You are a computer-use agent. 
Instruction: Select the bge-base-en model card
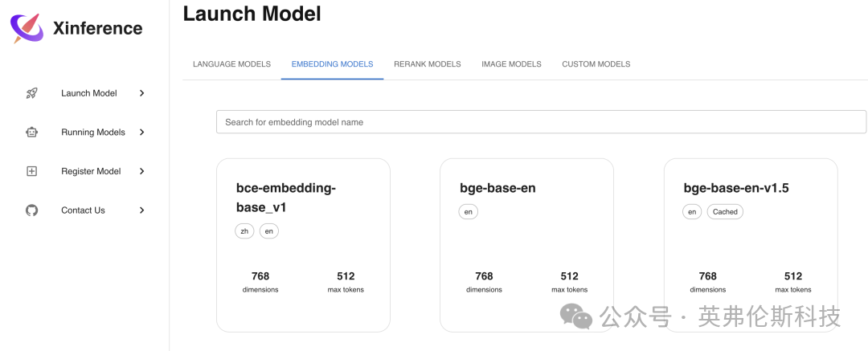point(526,245)
